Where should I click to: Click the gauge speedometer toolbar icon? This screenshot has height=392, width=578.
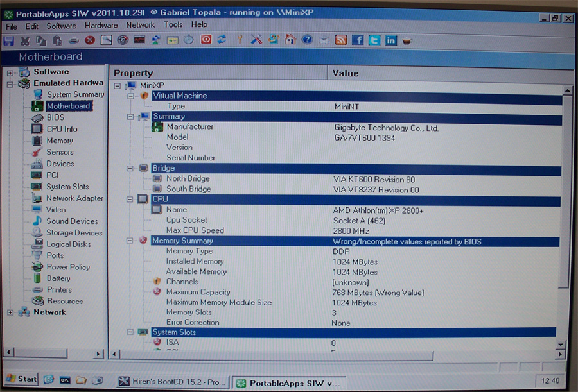(x=123, y=39)
